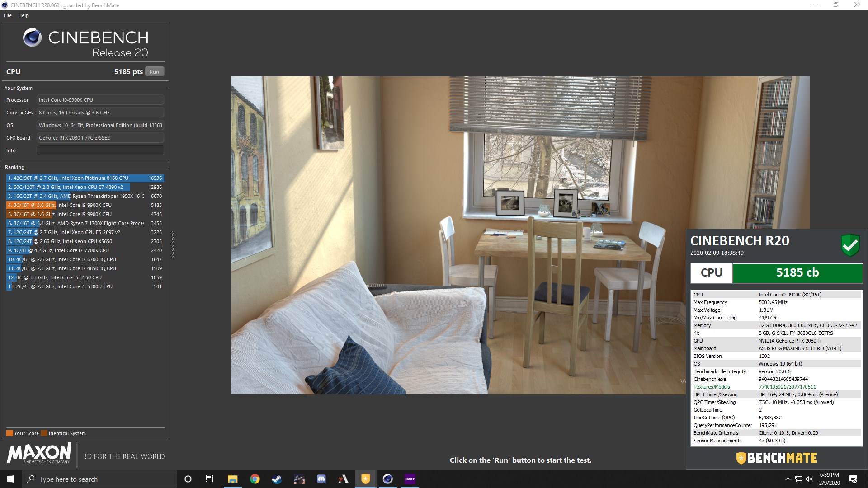Open the Help menu

[x=24, y=15]
